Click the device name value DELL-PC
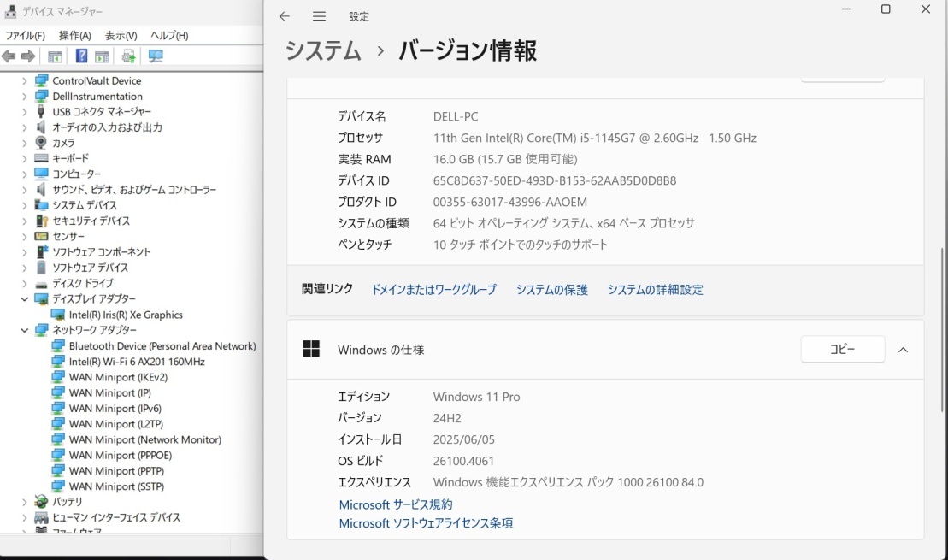Viewport: 948px width, 560px height. coord(456,117)
